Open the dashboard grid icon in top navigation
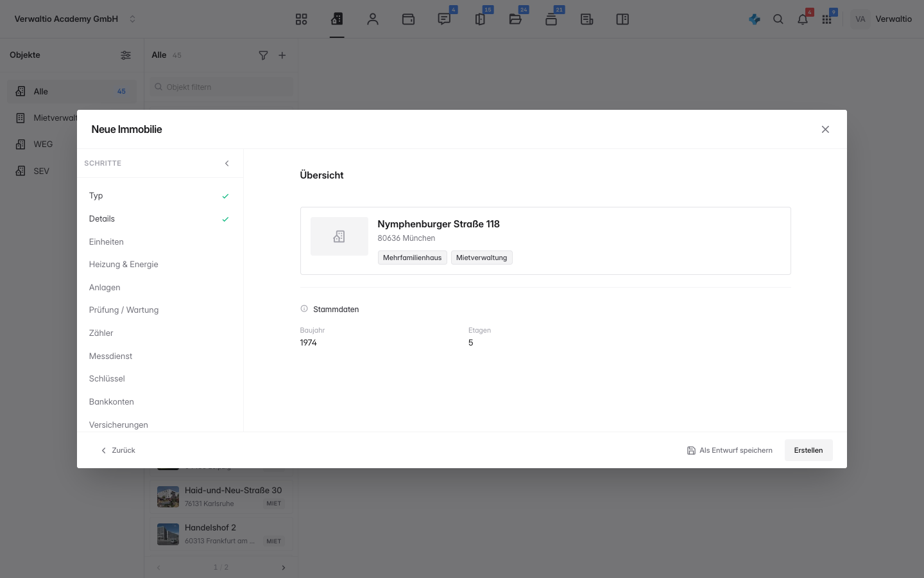This screenshot has height=578, width=924. tap(302, 19)
